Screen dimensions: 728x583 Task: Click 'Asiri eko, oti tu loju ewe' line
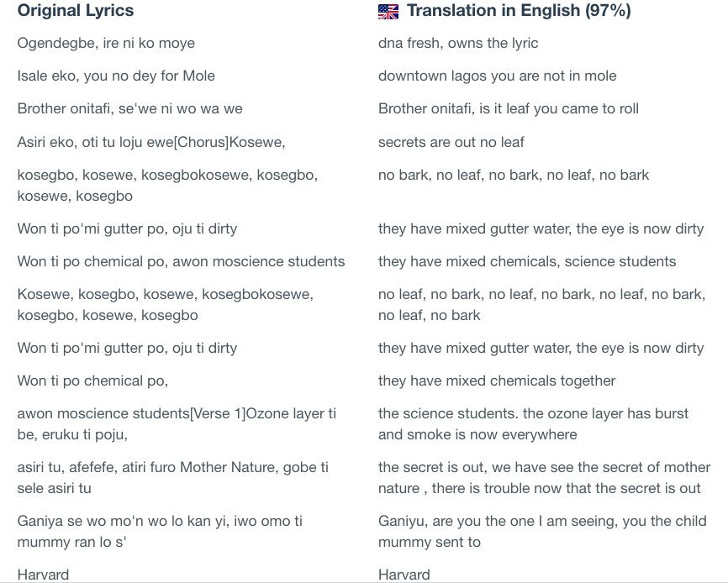[x=151, y=142]
